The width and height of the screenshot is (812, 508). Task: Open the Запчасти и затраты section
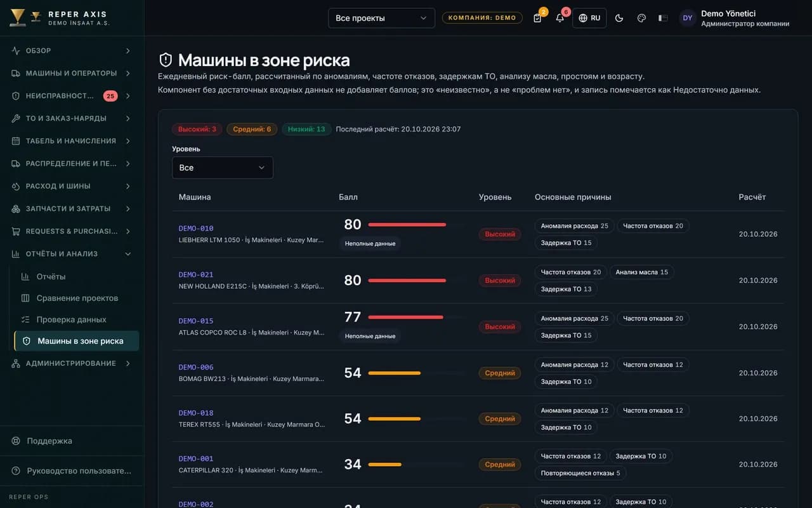tap(72, 208)
